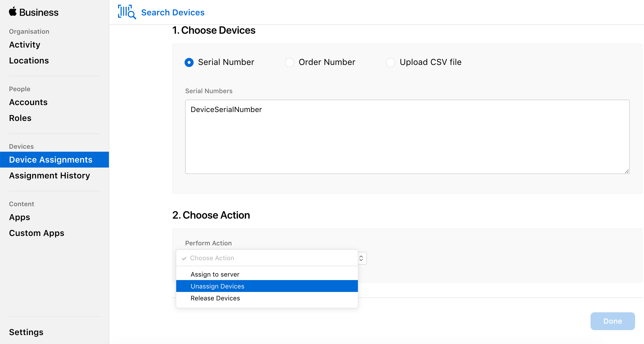Click the 'Organisation' sidebar section label

pos(29,31)
